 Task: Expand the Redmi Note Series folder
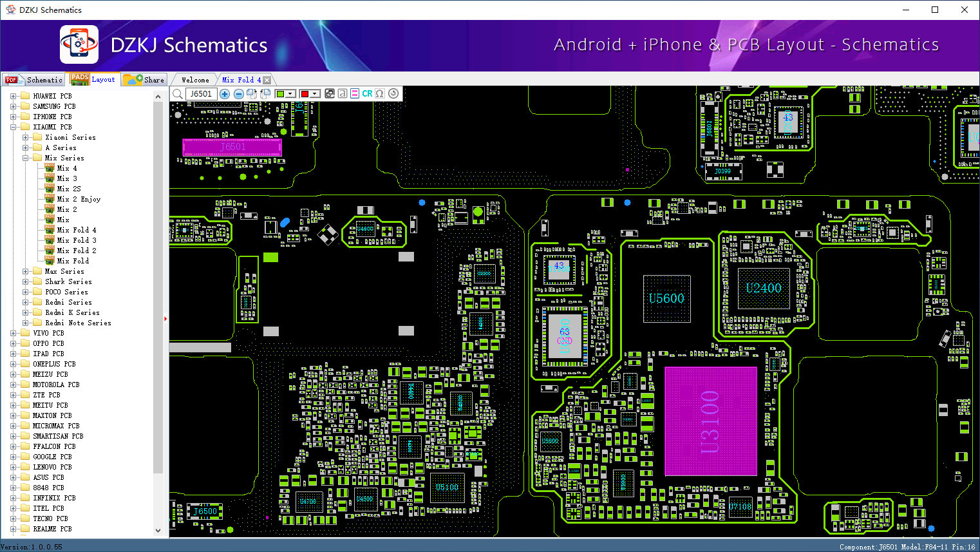pyautogui.click(x=26, y=323)
